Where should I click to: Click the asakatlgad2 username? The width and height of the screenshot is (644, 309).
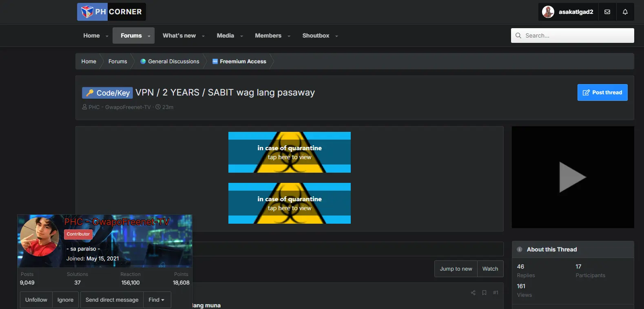coord(576,12)
